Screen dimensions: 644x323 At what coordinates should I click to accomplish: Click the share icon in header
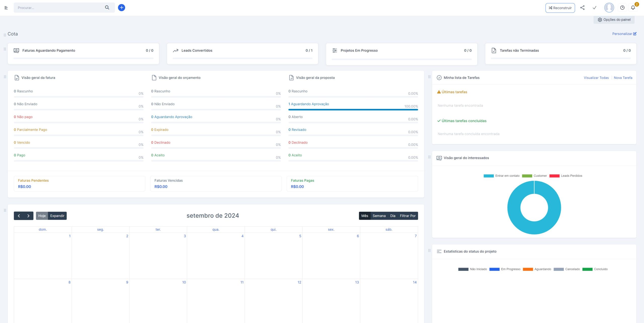pos(582,8)
